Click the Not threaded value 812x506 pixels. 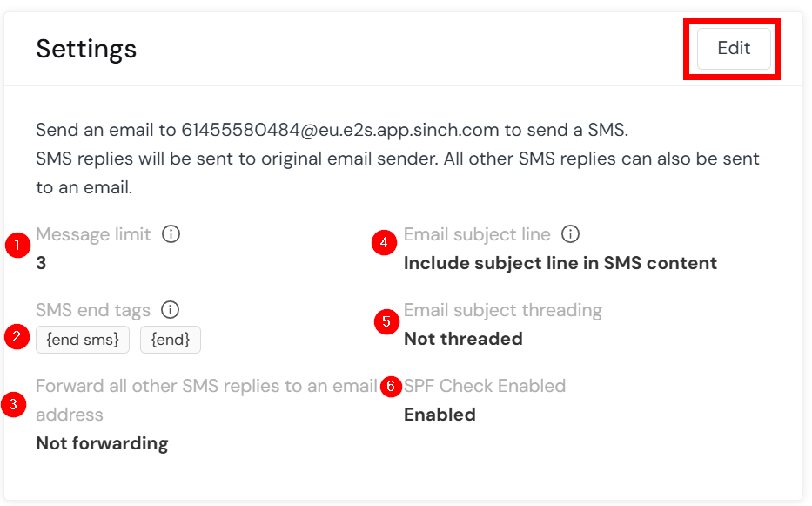click(x=463, y=339)
